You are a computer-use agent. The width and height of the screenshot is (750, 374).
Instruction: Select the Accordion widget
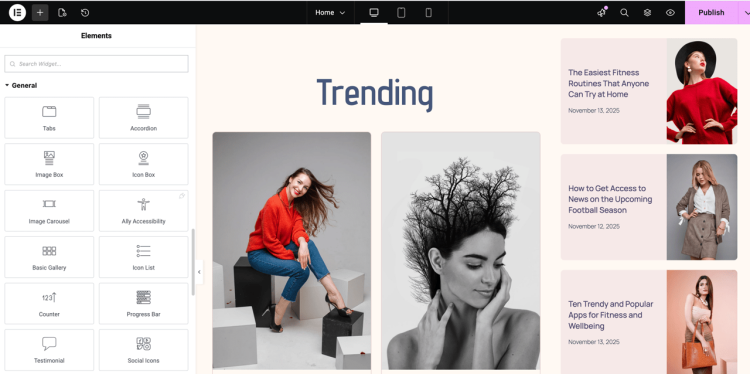click(143, 118)
